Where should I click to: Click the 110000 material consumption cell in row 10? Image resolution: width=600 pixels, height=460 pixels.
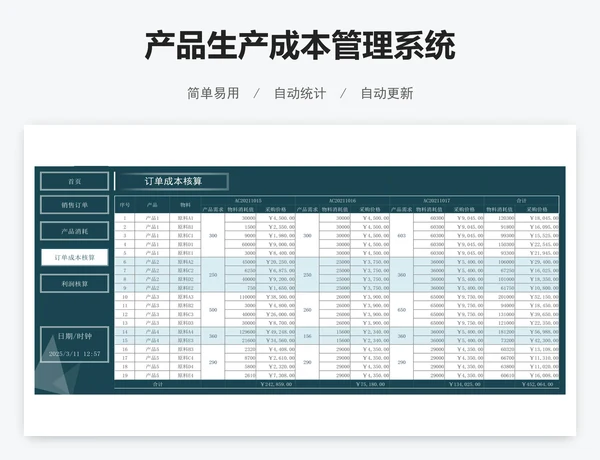coord(241,297)
